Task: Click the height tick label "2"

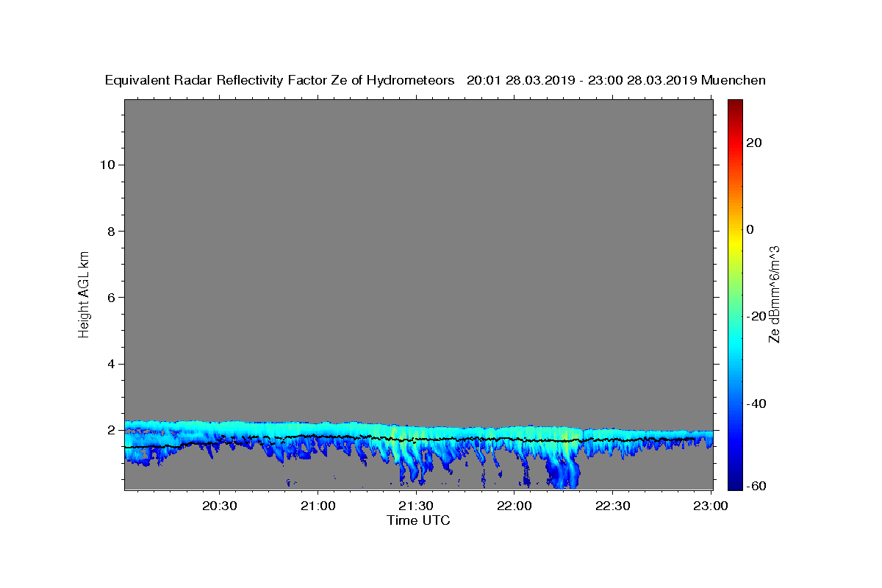Action: [x=110, y=430]
